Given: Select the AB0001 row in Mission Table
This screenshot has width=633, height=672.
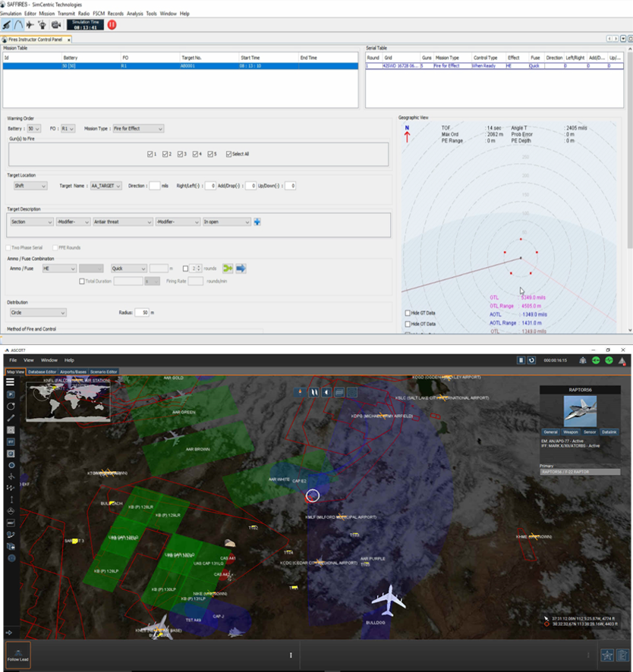Looking at the screenshot, I should click(x=181, y=66).
